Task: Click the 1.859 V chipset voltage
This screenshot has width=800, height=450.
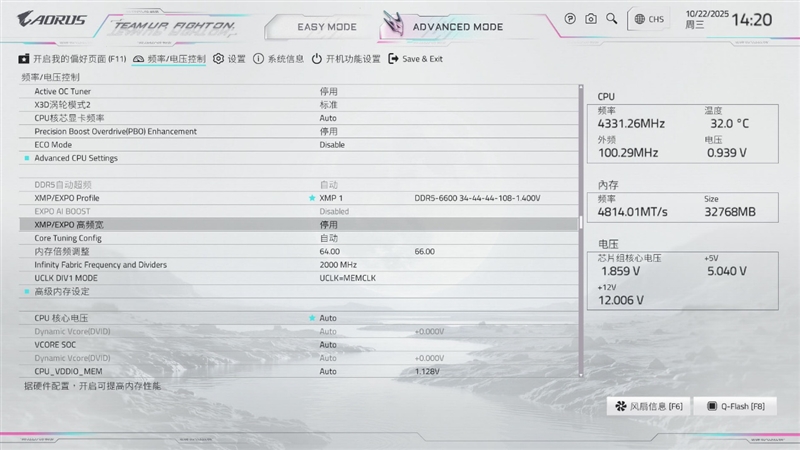Action: [620, 271]
